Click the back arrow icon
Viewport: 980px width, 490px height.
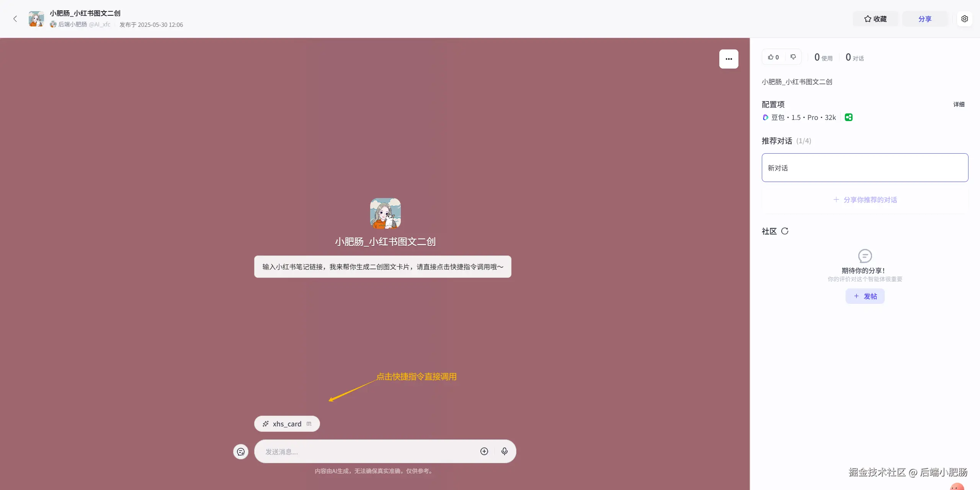pyautogui.click(x=15, y=19)
